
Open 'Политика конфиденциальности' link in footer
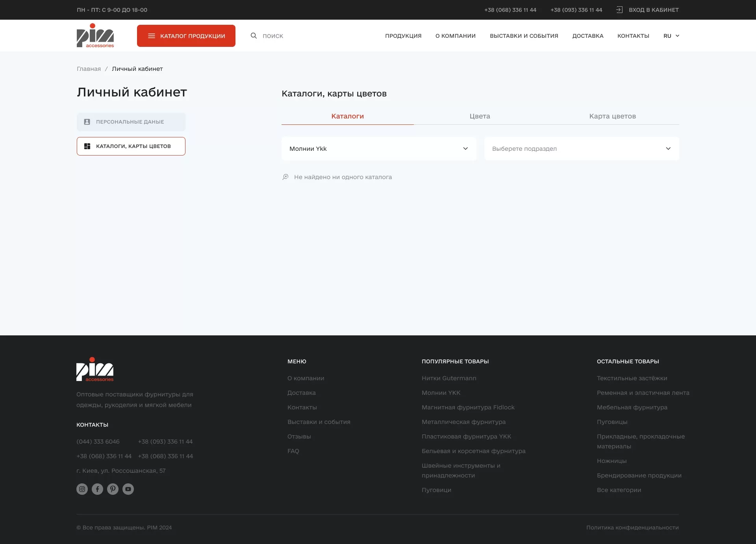pos(632,527)
